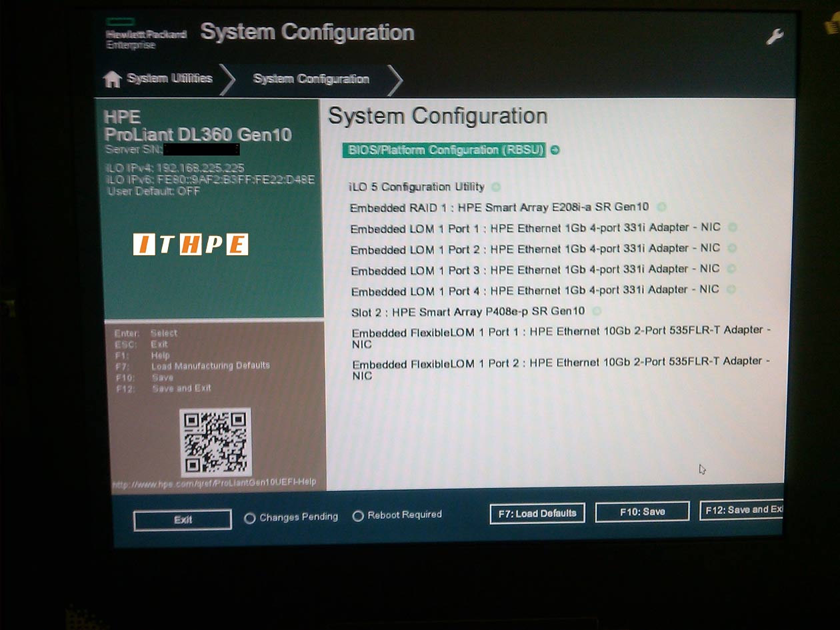Click the iLO IPv4 address text
The height and width of the screenshot is (630, 840).
click(x=175, y=168)
